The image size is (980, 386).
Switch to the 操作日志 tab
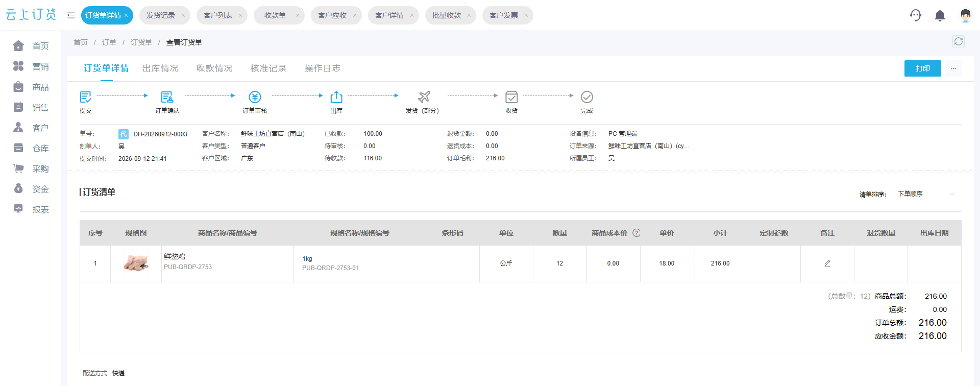[x=323, y=68]
